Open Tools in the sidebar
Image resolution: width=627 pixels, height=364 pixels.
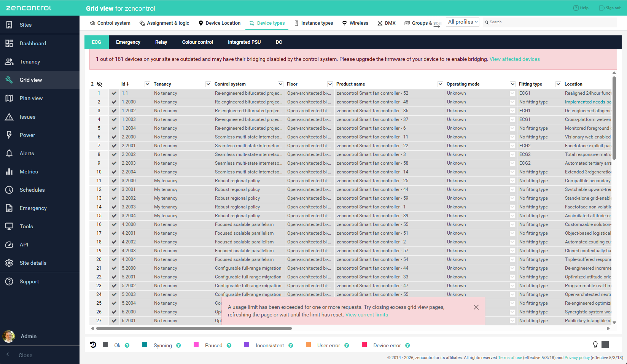[x=40, y=226]
